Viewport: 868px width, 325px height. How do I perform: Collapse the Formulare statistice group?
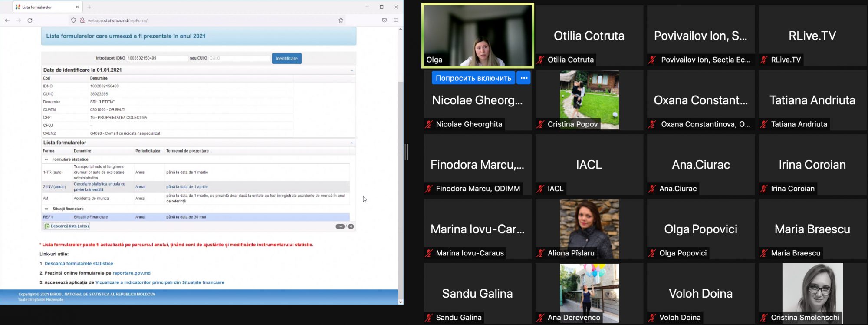pyautogui.click(x=47, y=159)
